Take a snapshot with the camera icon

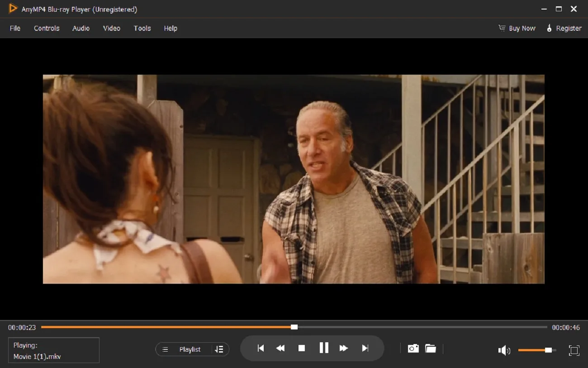point(413,349)
